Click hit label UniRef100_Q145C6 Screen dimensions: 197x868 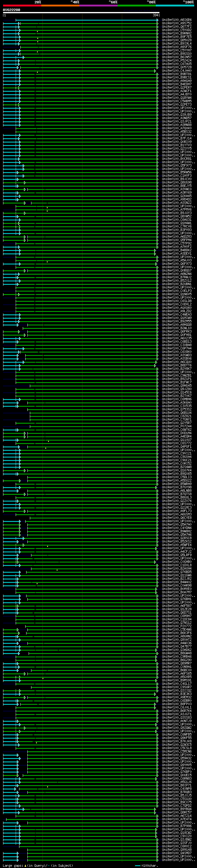tap(177, 392)
